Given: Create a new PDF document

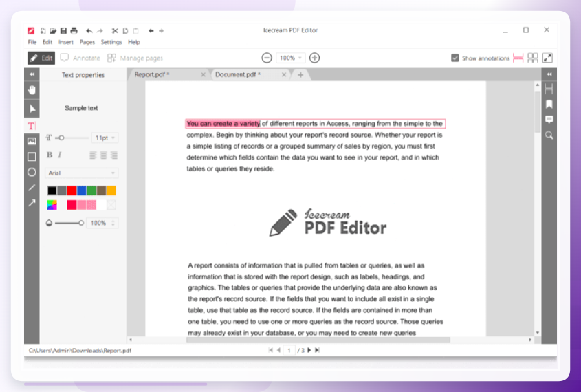Looking at the screenshot, I should pyautogui.click(x=43, y=31).
